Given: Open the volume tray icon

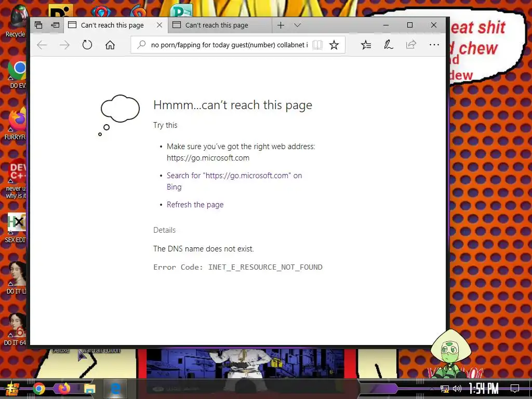Looking at the screenshot, I should 457,389.
